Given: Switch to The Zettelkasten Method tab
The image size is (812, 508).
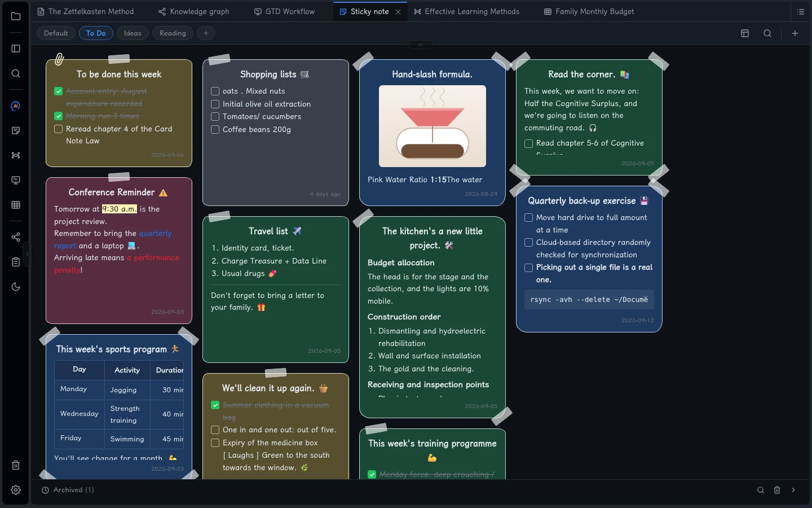Looking at the screenshot, I should pyautogui.click(x=86, y=11).
